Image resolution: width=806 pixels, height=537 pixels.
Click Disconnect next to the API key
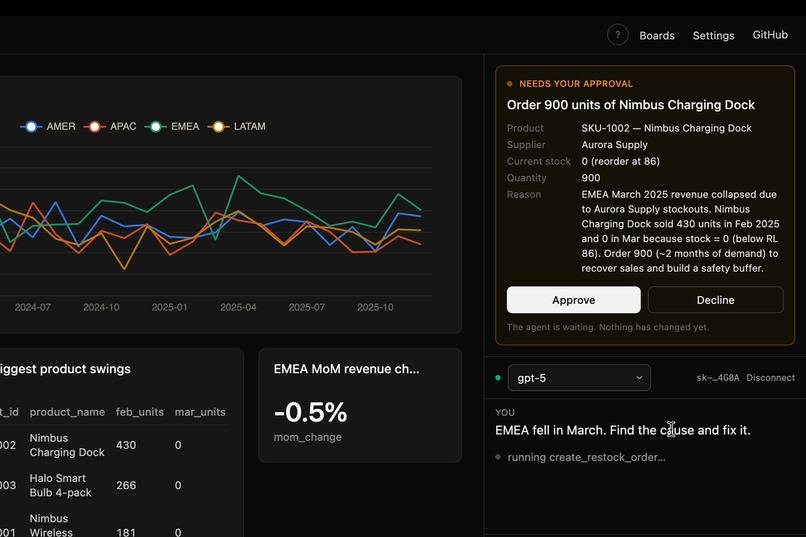click(770, 378)
